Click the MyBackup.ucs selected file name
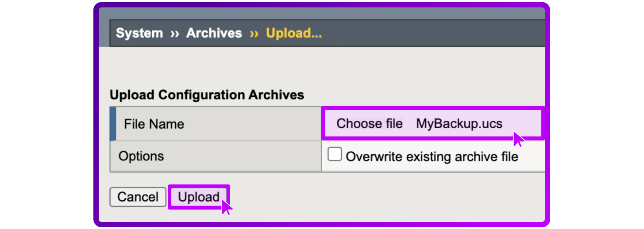Viewport: 644px width, 229px height. (459, 124)
